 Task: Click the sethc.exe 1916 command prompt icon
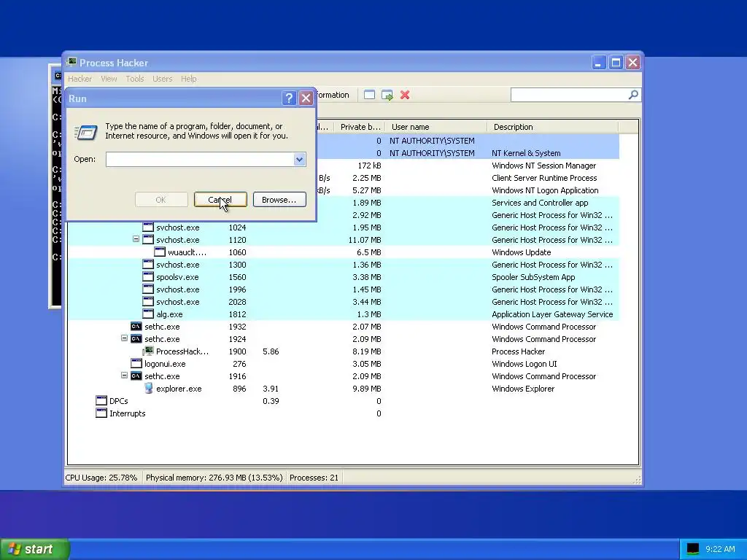[136, 376]
